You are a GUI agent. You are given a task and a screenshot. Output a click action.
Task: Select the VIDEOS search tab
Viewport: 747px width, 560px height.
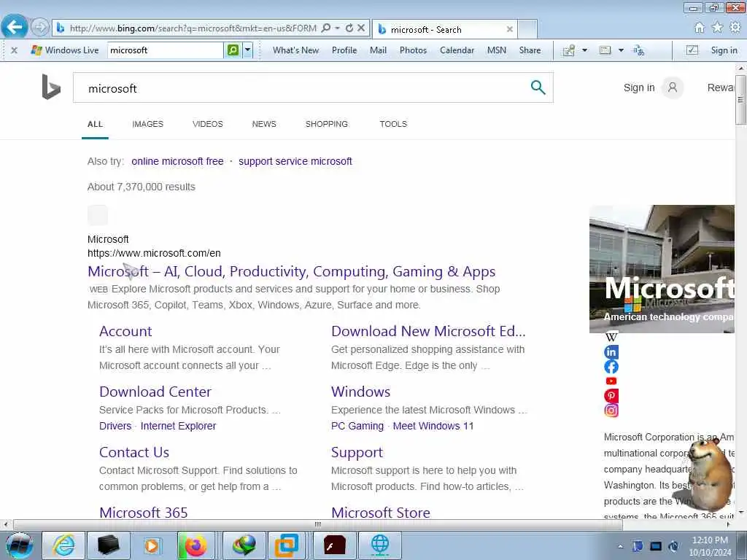(x=208, y=124)
